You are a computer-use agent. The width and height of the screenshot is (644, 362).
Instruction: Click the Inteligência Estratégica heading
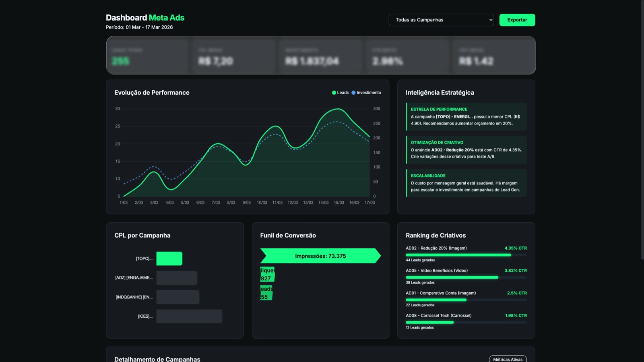(440, 93)
